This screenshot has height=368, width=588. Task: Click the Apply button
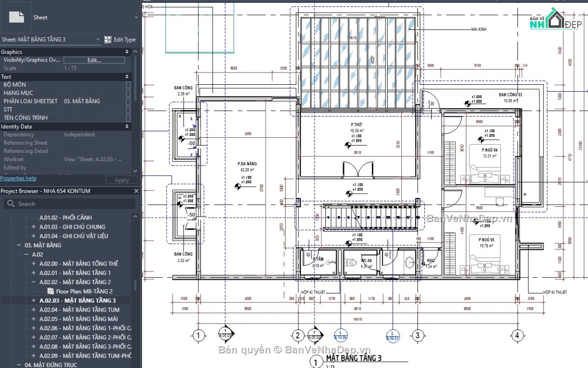(x=122, y=180)
